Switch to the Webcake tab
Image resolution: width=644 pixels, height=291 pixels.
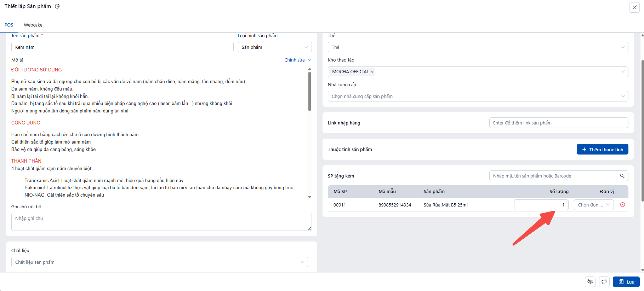[33, 25]
